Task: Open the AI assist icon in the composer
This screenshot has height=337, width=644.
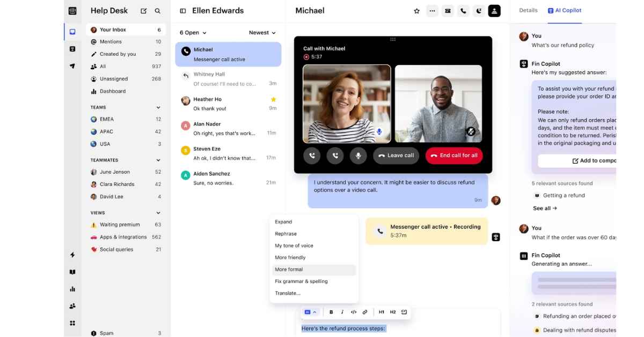Action: 308,312
